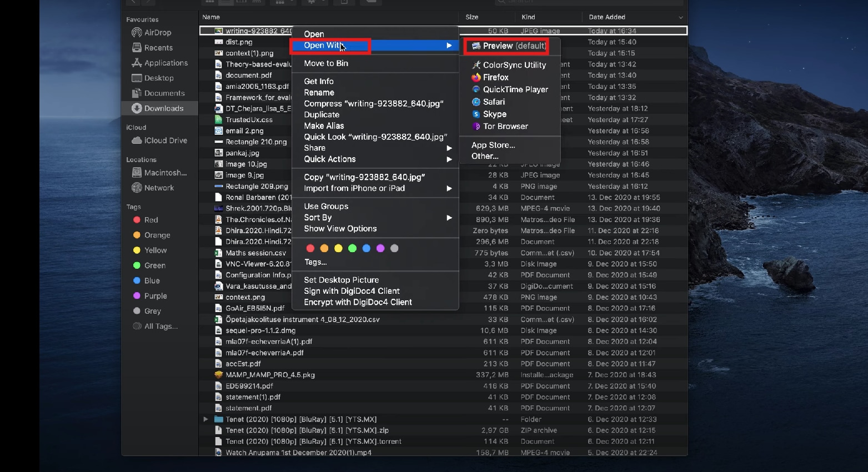Open Documents in the sidebar
Viewport: 868px width, 472px height.
point(158,93)
